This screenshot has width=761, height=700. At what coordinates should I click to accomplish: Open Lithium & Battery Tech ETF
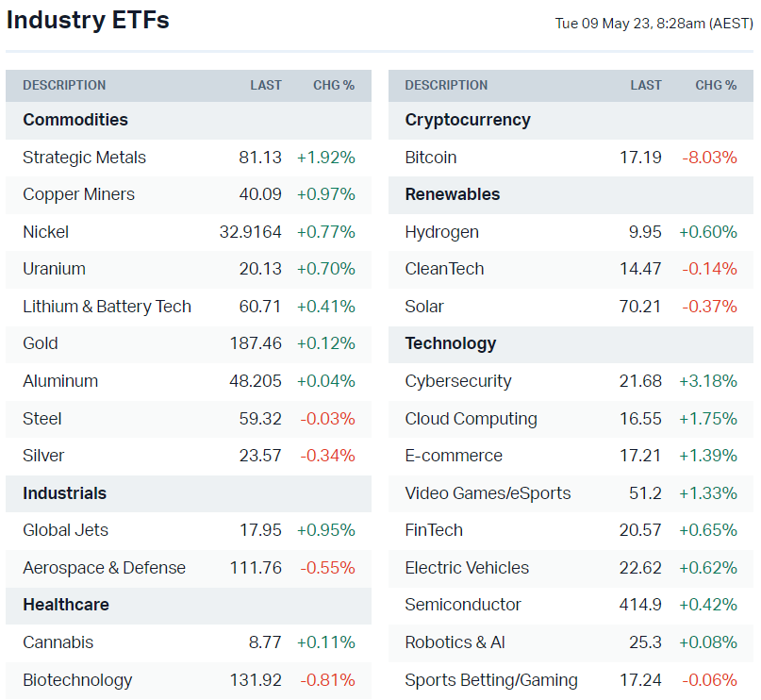pos(107,307)
